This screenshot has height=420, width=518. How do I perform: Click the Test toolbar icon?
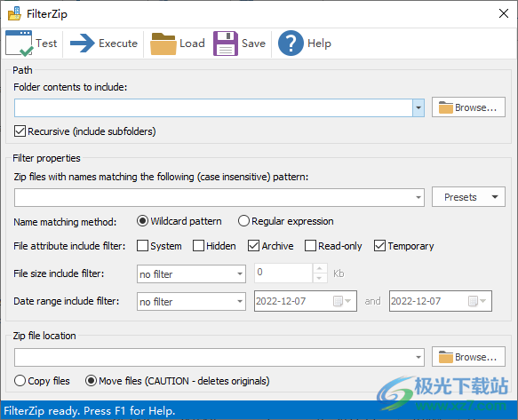(x=20, y=44)
